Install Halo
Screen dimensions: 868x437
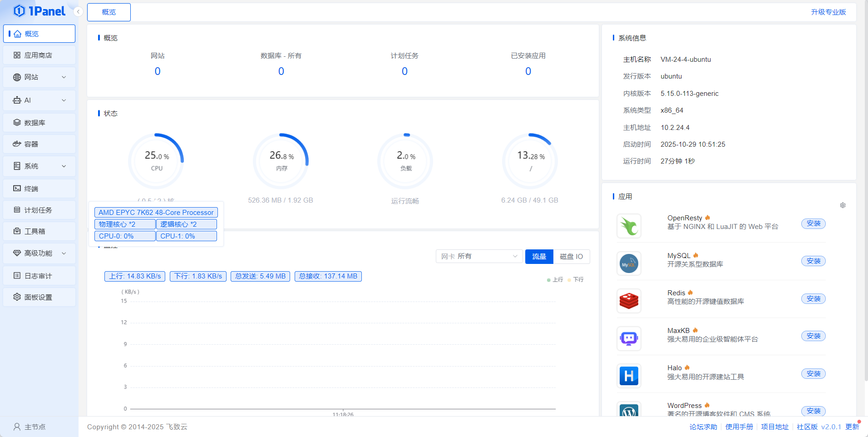click(814, 374)
